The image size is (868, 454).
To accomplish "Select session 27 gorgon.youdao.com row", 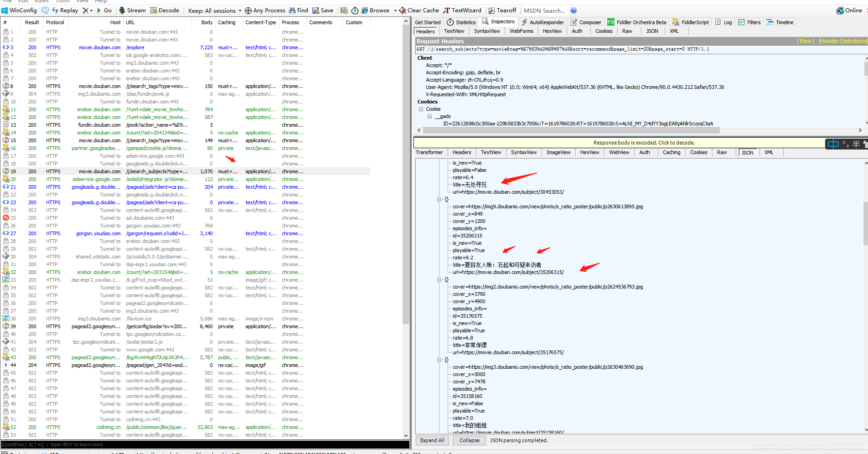I will point(186,234).
